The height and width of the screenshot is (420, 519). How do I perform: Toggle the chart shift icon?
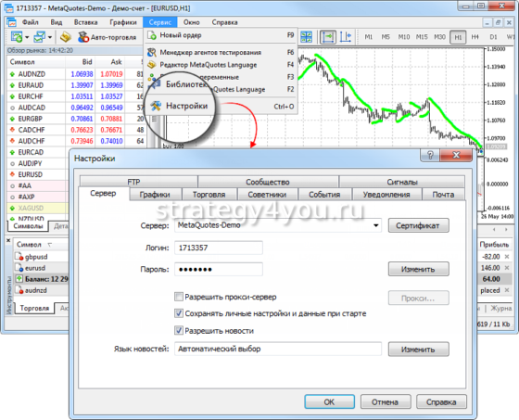(346, 37)
